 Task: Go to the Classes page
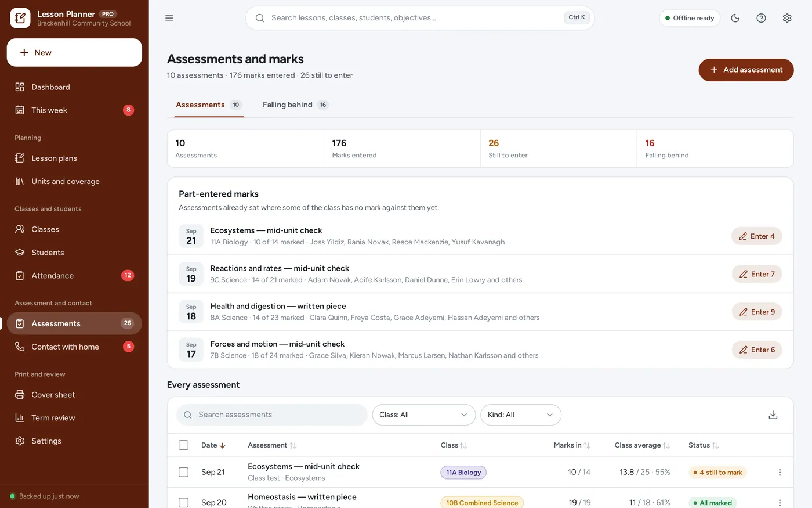tap(74, 229)
